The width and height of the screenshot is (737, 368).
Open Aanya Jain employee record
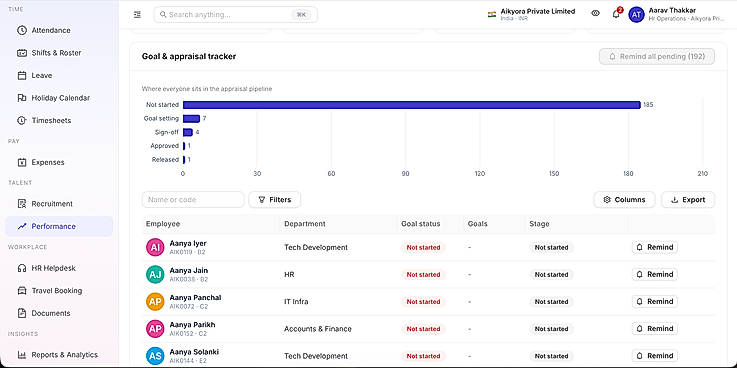pos(188,271)
